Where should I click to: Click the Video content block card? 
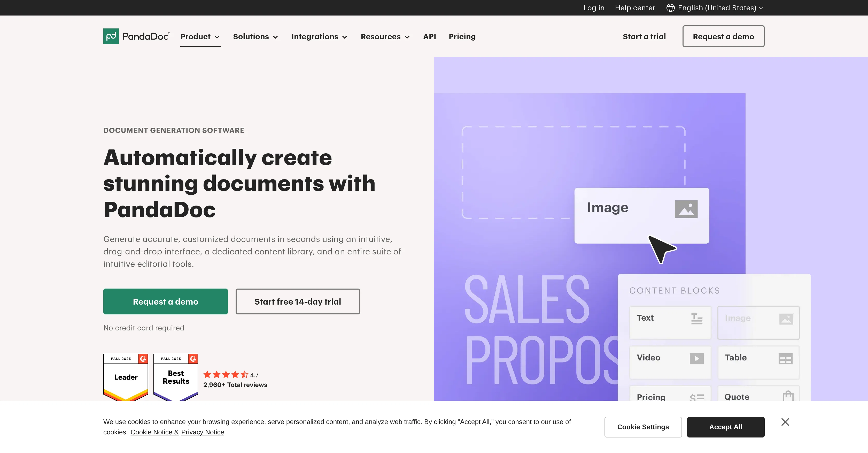[670, 362]
